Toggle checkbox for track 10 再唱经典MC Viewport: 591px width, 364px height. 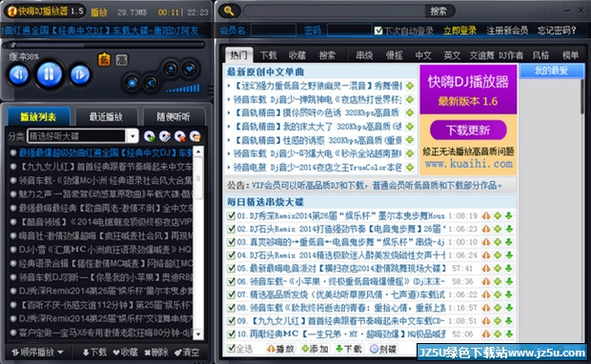[x=231, y=334]
